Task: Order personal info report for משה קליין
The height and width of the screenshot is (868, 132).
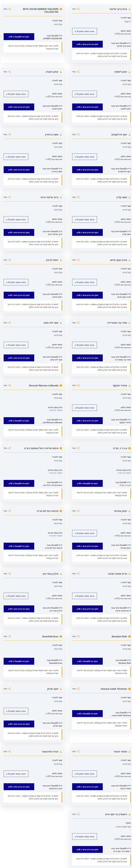Action: click(x=87, y=233)
